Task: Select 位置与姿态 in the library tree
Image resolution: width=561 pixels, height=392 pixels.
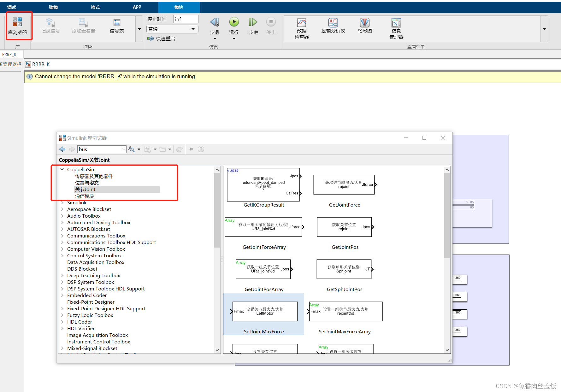Action: pyautogui.click(x=87, y=183)
